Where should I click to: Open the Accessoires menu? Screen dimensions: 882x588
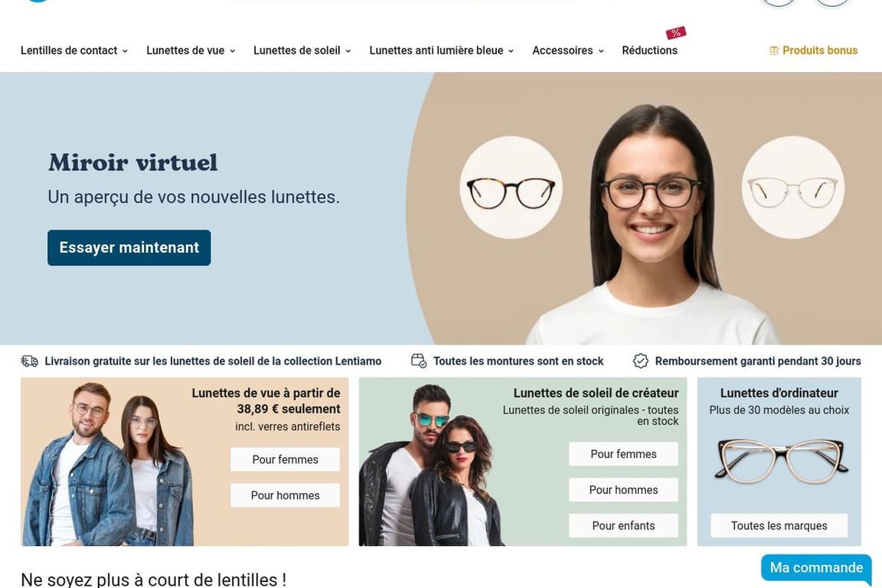568,51
